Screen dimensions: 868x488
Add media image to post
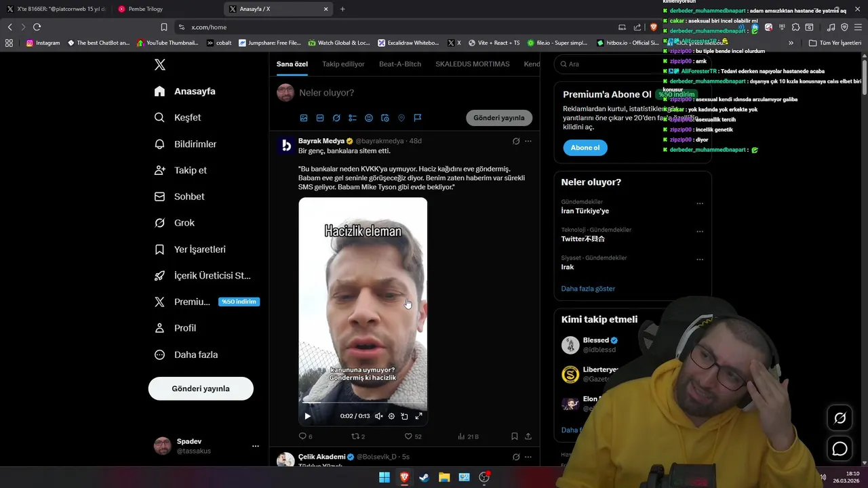click(304, 118)
